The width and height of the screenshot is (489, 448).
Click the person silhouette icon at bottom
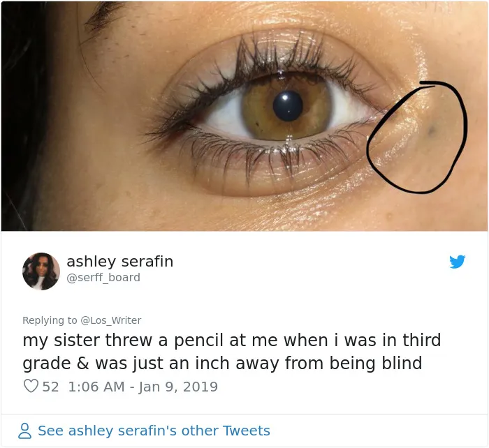tap(24, 431)
